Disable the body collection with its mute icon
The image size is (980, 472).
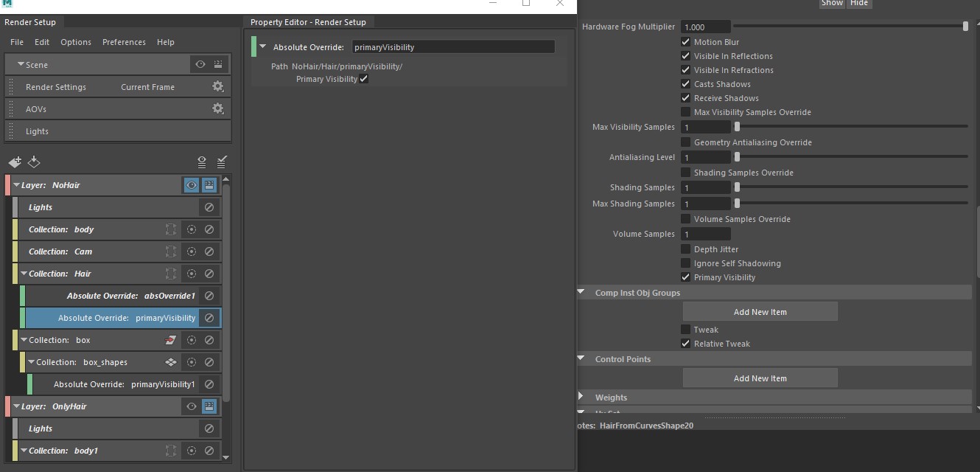pyautogui.click(x=209, y=229)
